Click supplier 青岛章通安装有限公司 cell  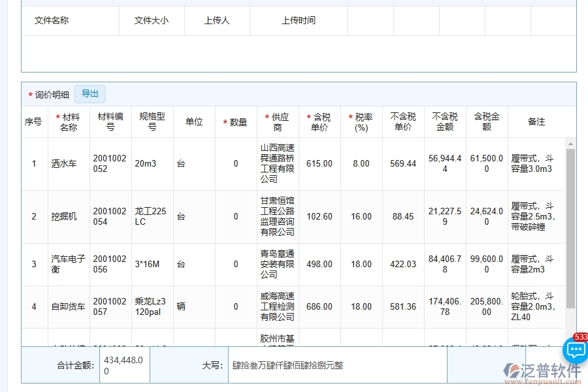278,264
